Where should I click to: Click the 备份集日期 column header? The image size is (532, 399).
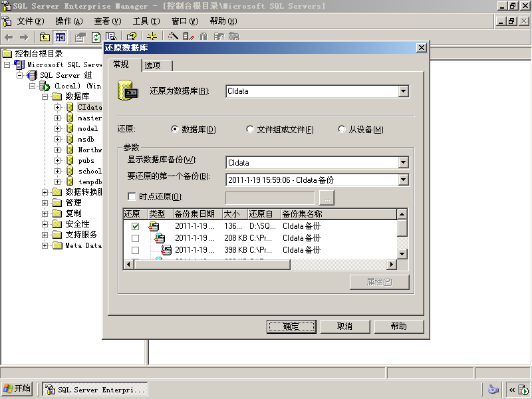click(x=198, y=214)
